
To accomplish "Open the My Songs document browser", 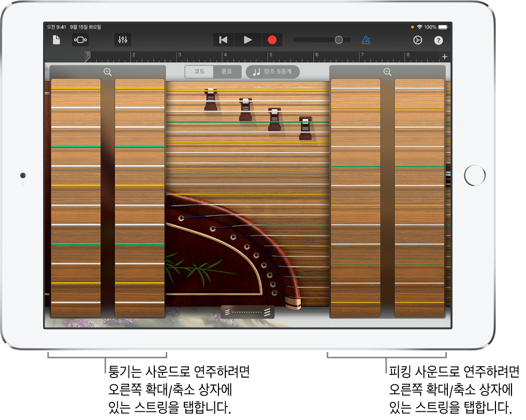I will (x=56, y=40).
